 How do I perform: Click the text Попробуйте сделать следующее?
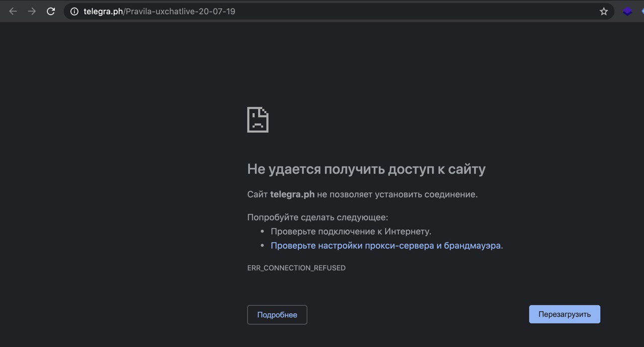pyautogui.click(x=317, y=218)
